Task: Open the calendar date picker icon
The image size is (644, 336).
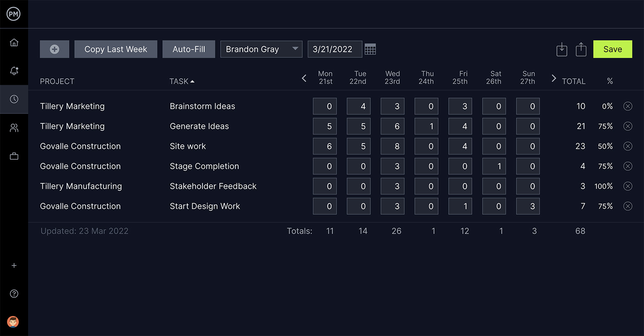Action: click(x=370, y=49)
